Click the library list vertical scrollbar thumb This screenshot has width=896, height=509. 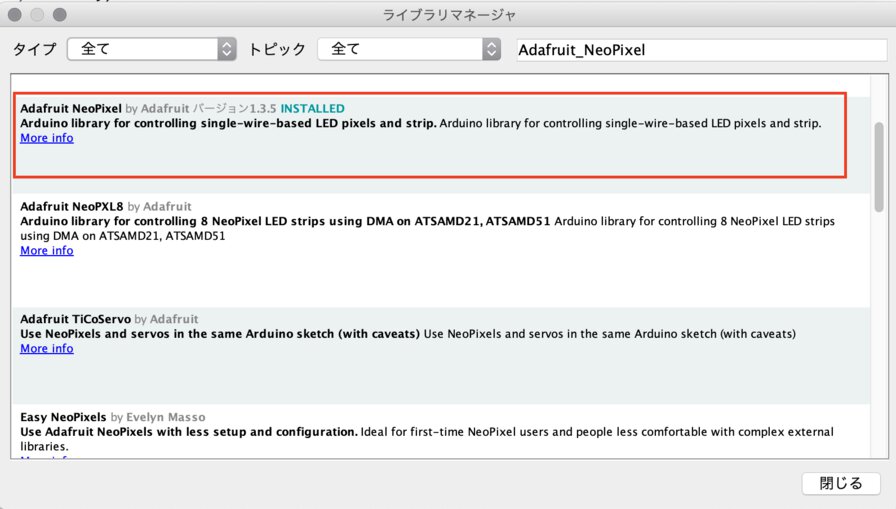[x=879, y=167]
